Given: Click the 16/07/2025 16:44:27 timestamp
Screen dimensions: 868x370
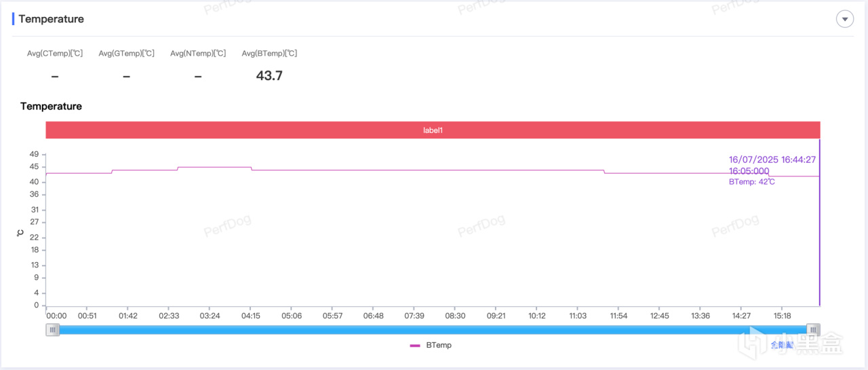Looking at the screenshot, I should pyautogui.click(x=772, y=160).
